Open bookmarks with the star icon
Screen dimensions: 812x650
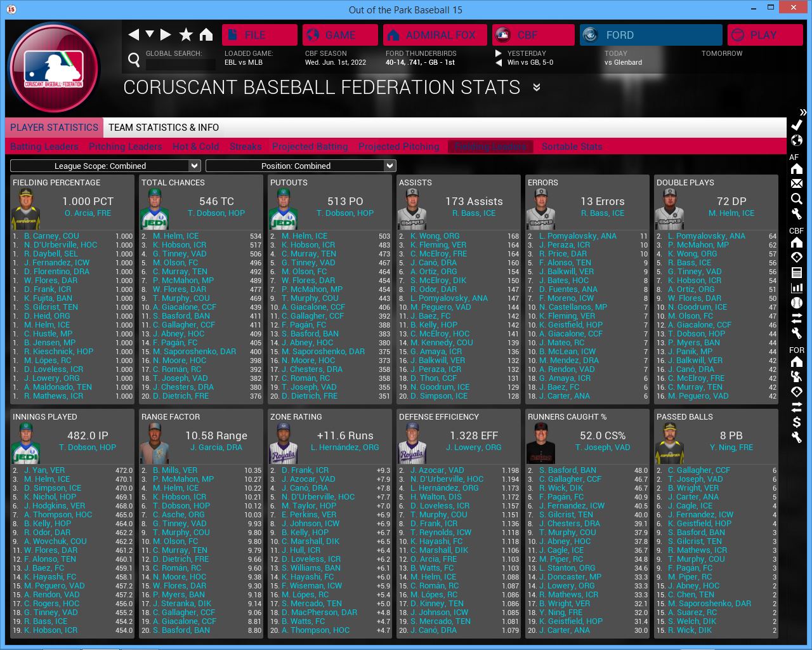tap(186, 35)
